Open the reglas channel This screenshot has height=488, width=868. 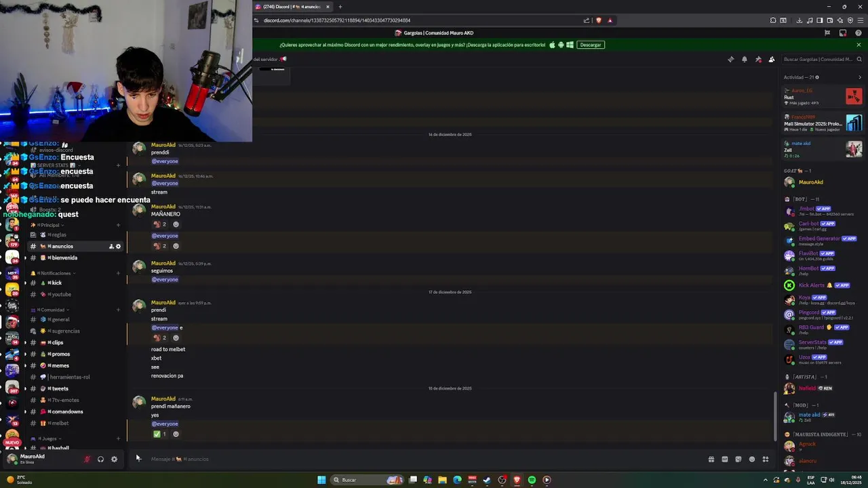[x=75, y=235]
